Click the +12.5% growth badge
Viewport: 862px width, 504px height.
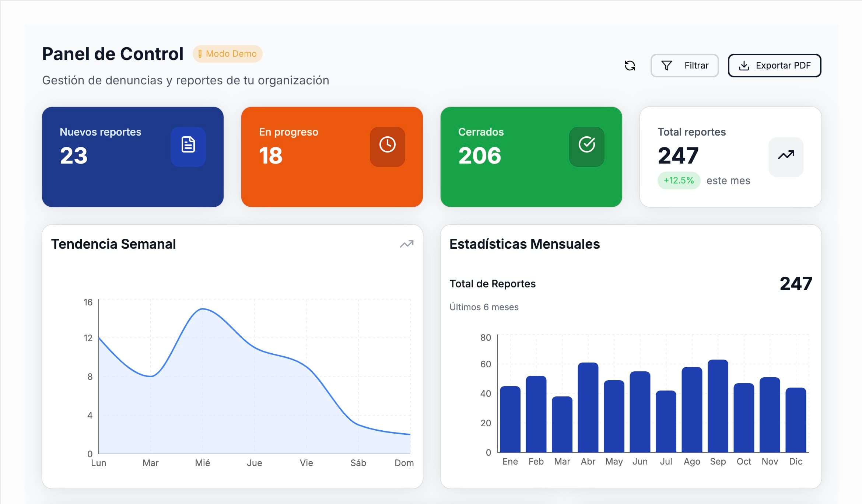679,181
